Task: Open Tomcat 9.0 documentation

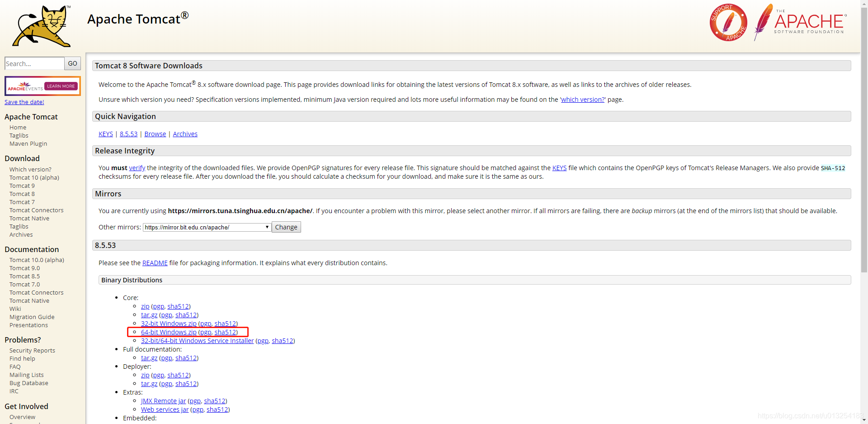Action: [x=24, y=268]
